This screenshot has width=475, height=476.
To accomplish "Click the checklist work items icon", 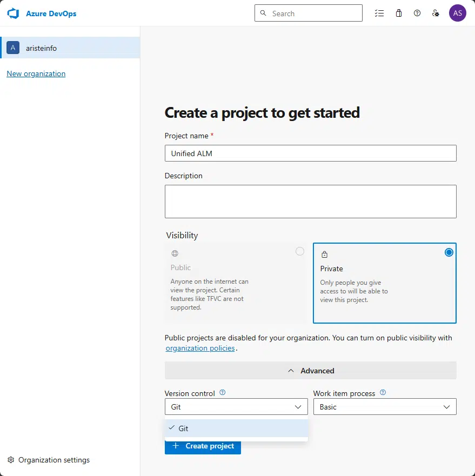I will [379, 13].
